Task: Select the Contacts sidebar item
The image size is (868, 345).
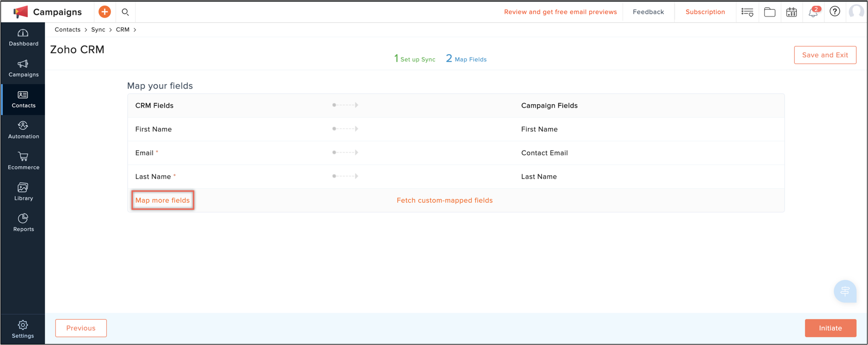Action: 23,100
